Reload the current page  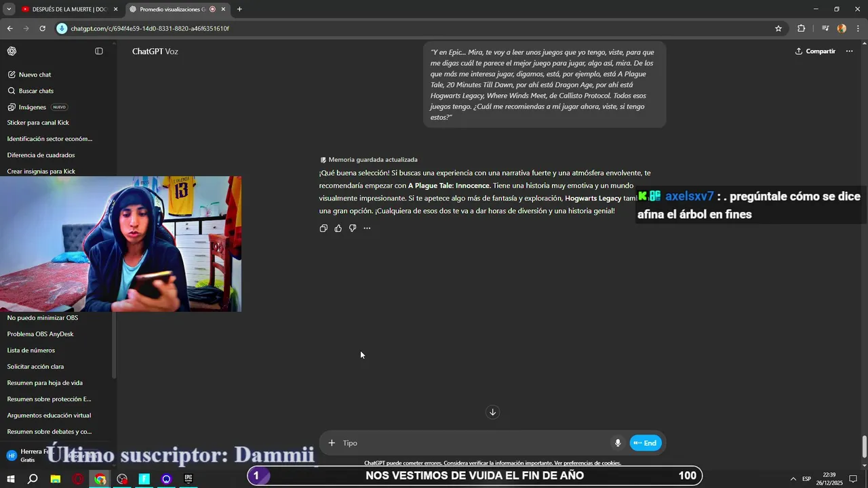tap(42, 28)
